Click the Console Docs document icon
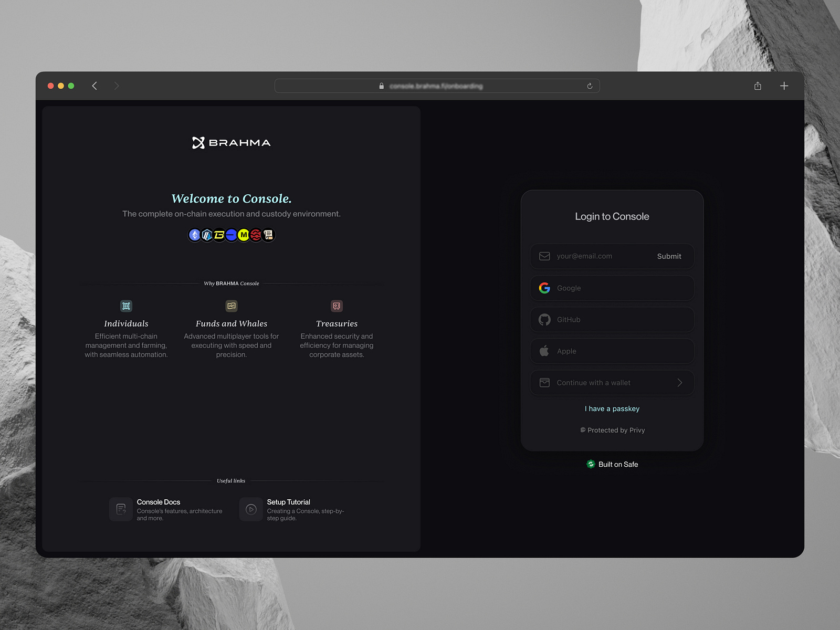The height and width of the screenshot is (630, 840). pyautogui.click(x=121, y=509)
